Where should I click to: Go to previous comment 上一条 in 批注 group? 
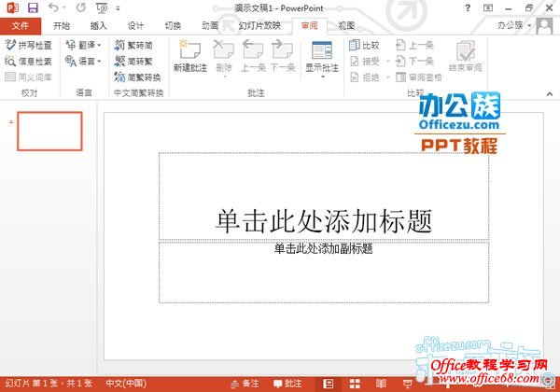pyautogui.click(x=253, y=56)
